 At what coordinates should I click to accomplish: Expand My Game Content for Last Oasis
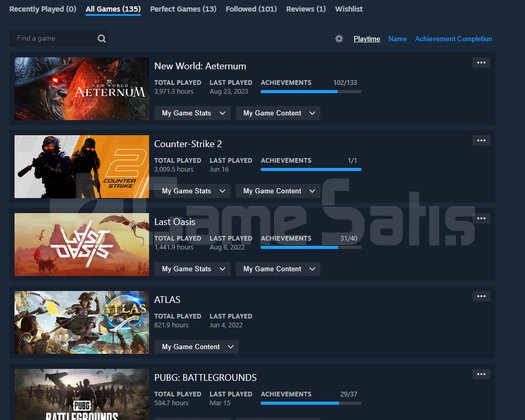(x=278, y=269)
